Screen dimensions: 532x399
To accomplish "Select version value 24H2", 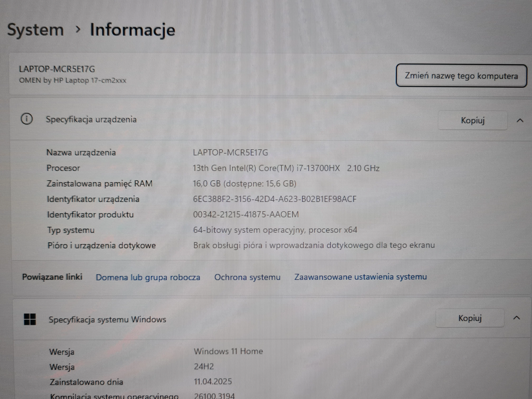I will pyautogui.click(x=204, y=367).
